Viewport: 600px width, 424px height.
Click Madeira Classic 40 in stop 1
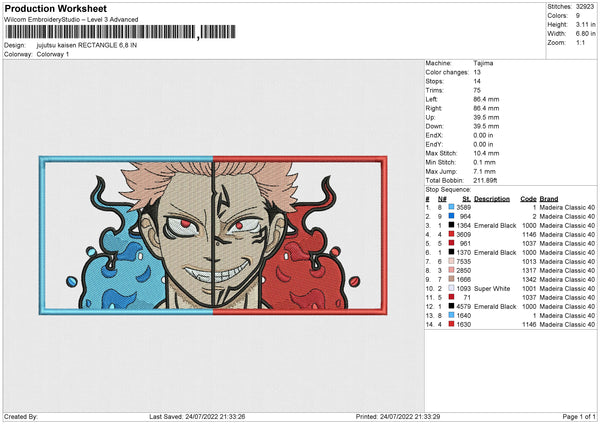[x=567, y=207]
